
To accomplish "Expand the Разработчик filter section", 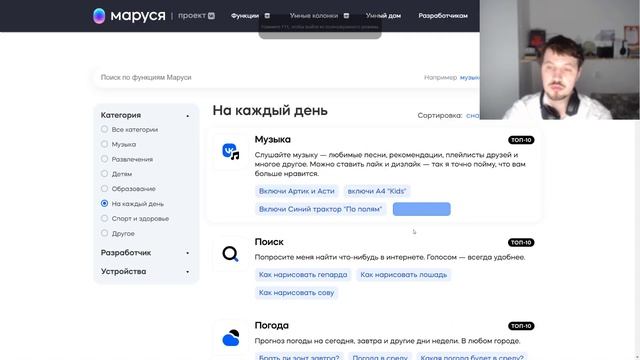I will click(x=187, y=253).
